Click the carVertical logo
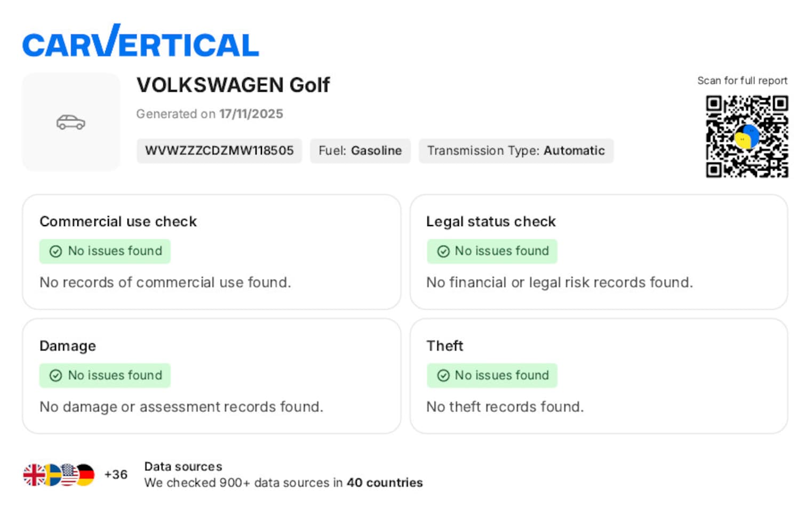 click(140, 42)
